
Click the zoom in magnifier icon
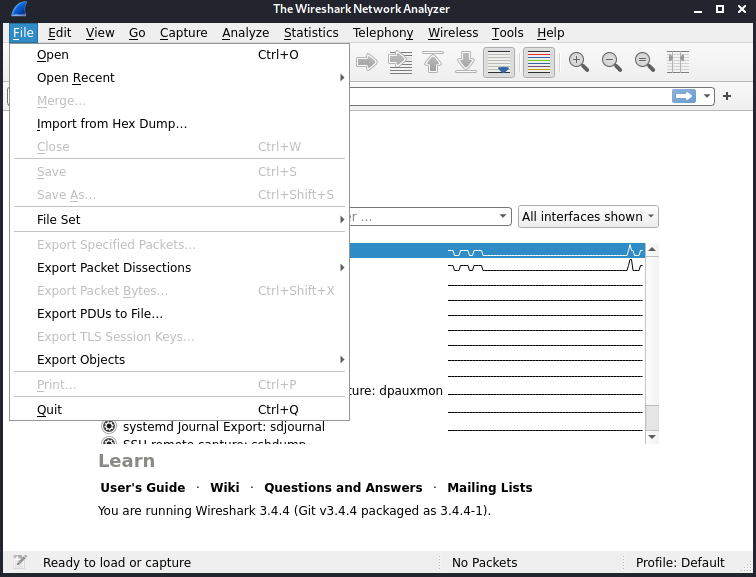(x=579, y=62)
